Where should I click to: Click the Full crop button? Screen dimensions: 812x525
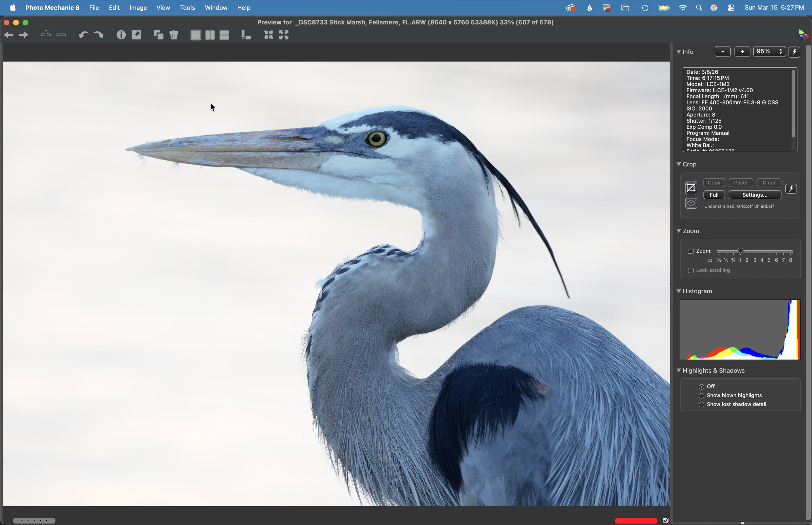(714, 195)
